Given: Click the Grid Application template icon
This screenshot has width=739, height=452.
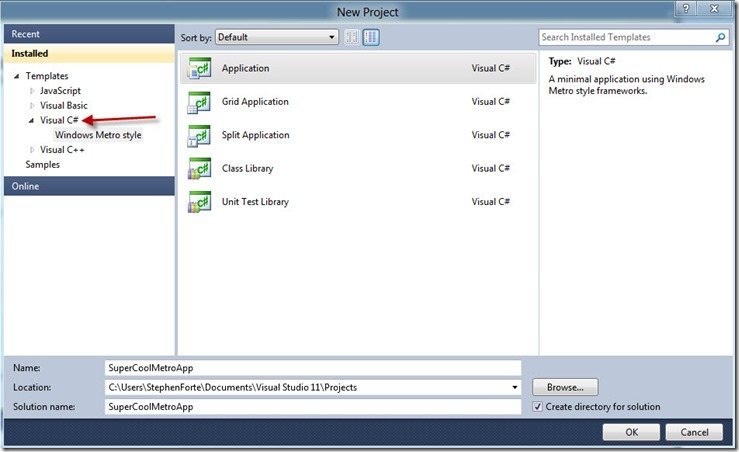Looking at the screenshot, I should click(x=199, y=102).
